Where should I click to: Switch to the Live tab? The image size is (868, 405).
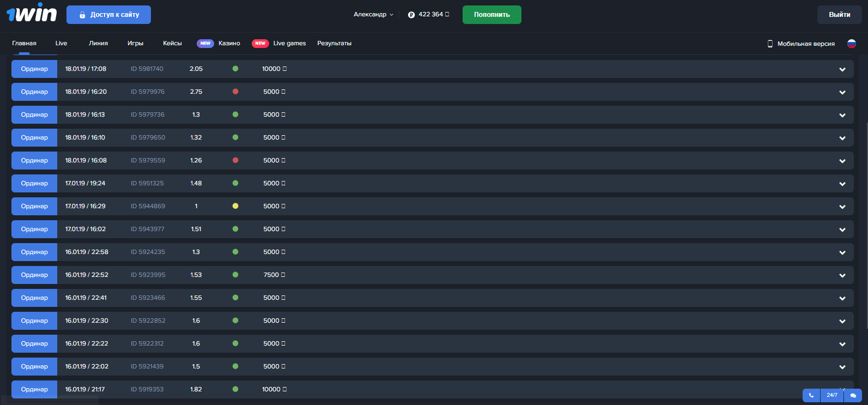[61, 43]
